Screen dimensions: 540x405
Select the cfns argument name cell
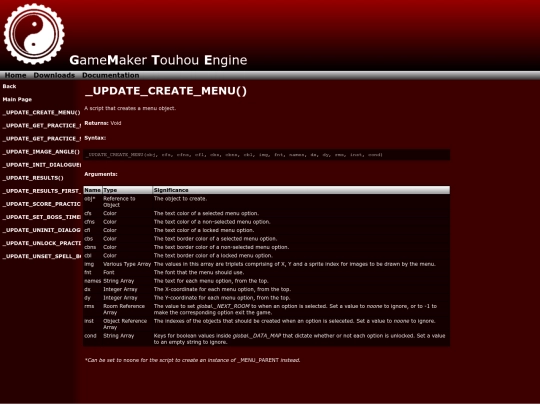pyautogui.click(x=93, y=222)
